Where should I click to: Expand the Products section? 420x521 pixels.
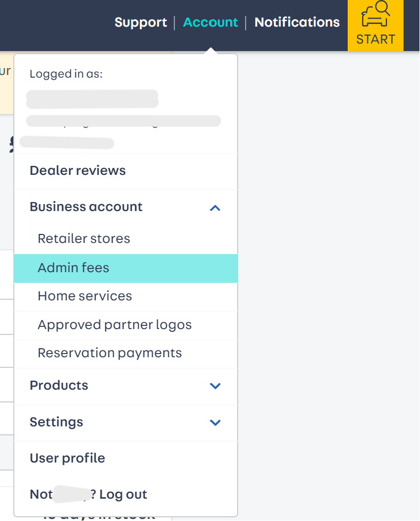215,386
